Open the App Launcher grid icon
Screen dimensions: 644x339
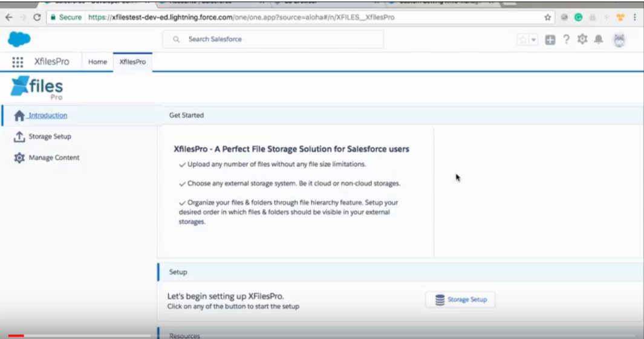[x=18, y=62]
